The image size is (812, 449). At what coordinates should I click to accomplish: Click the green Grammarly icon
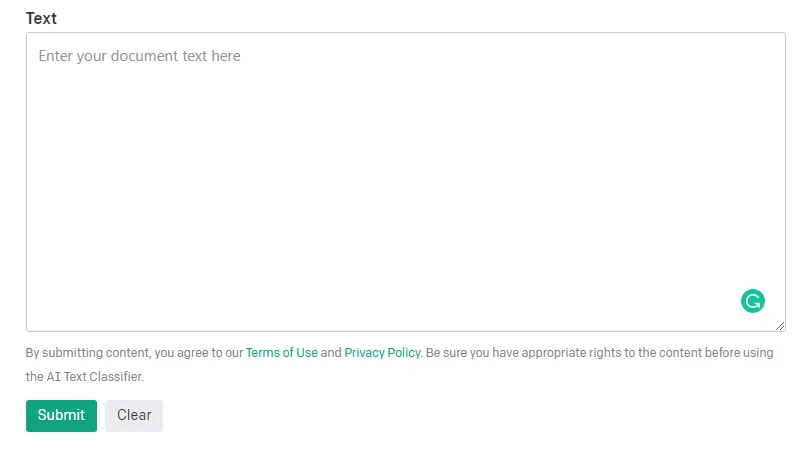[x=752, y=301]
